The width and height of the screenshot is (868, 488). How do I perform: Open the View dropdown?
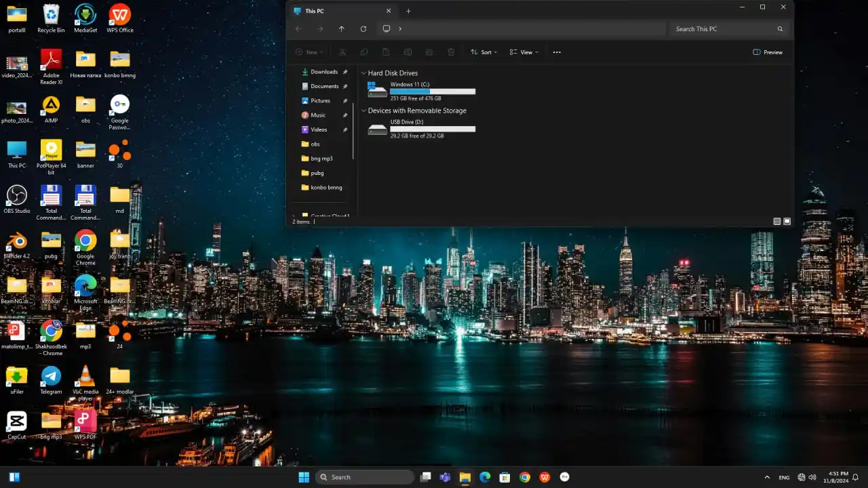pos(524,52)
